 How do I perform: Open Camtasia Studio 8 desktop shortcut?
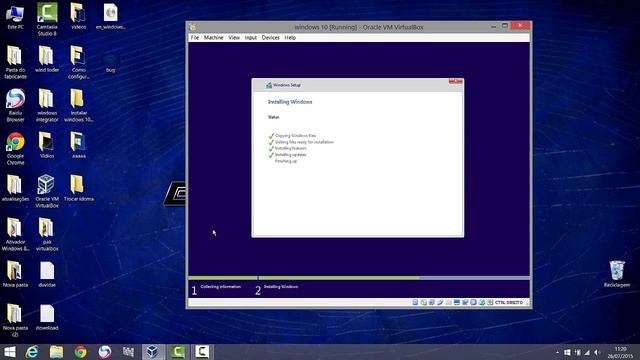47,19
